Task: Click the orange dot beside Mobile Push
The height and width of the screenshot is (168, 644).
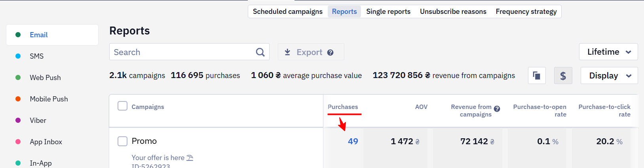Action: [18, 99]
